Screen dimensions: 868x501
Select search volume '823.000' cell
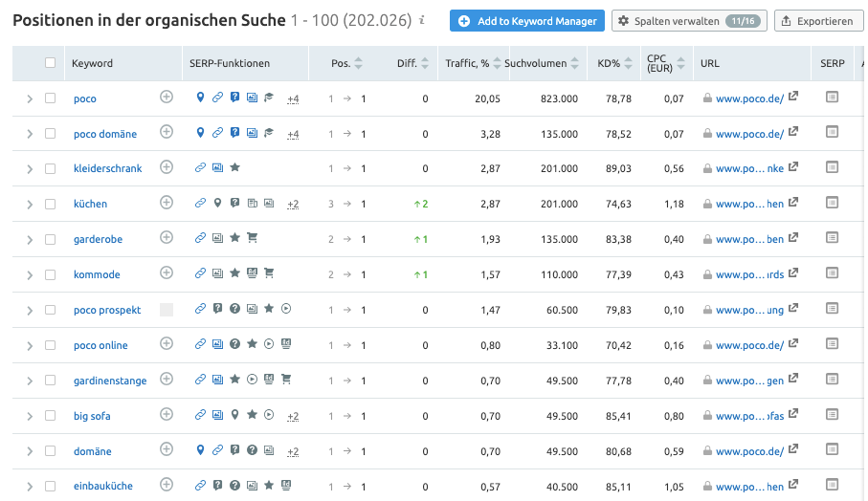coord(559,98)
